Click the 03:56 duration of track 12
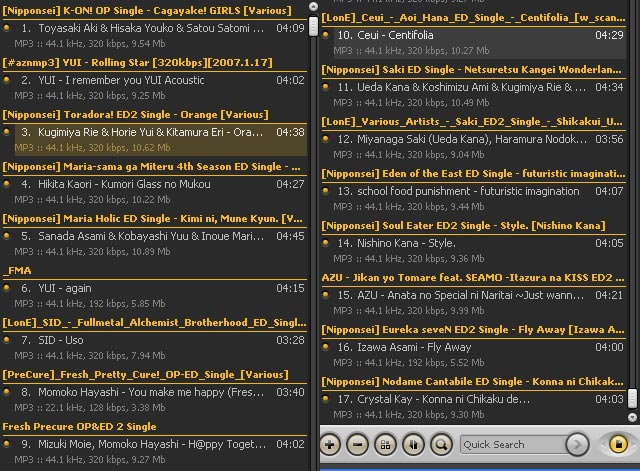640x471 pixels. coord(609,139)
